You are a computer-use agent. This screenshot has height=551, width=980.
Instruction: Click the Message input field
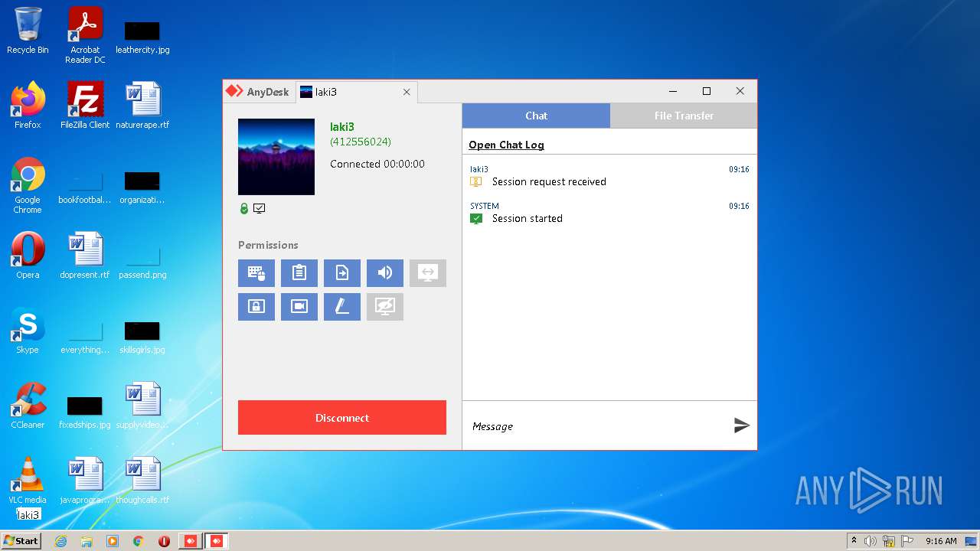[x=597, y=426]
